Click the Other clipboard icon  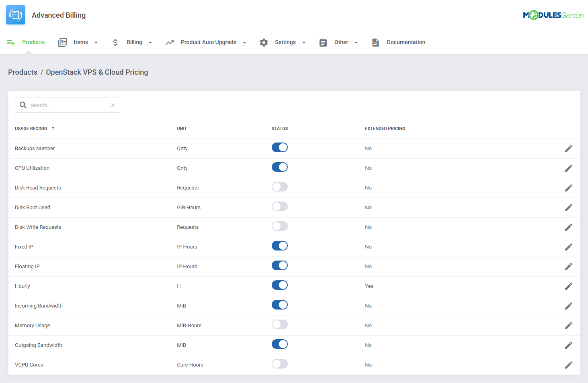[x=323, y=42]
